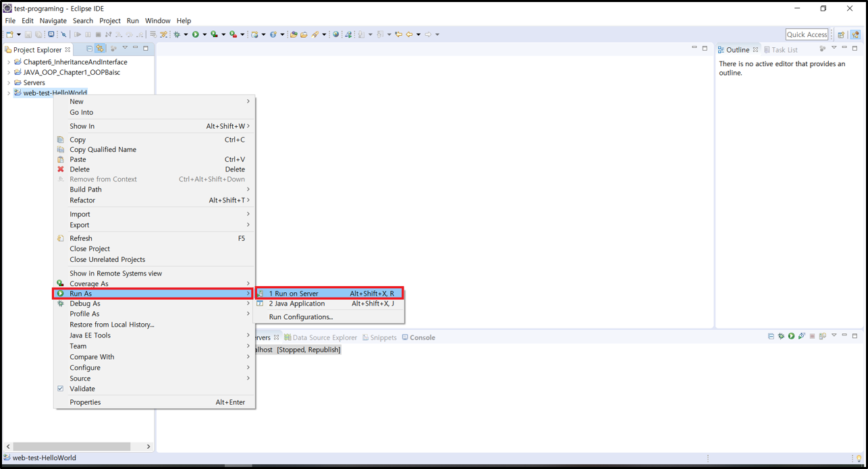
Task: Open the Team submenu
Action: click(x=155, y=346)
